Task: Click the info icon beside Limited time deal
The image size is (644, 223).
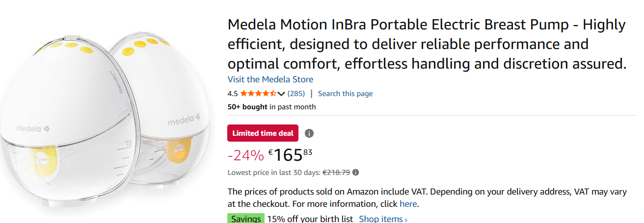Action: [309, 133]
